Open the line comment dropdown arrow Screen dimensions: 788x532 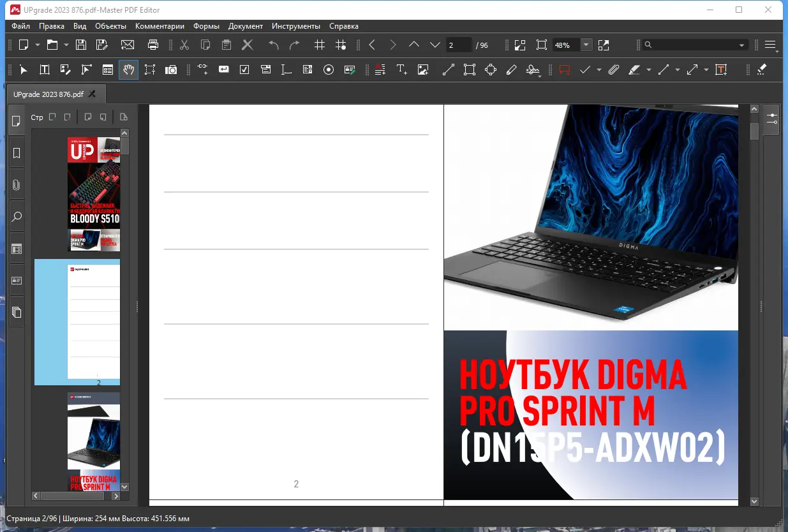[678, 70]
